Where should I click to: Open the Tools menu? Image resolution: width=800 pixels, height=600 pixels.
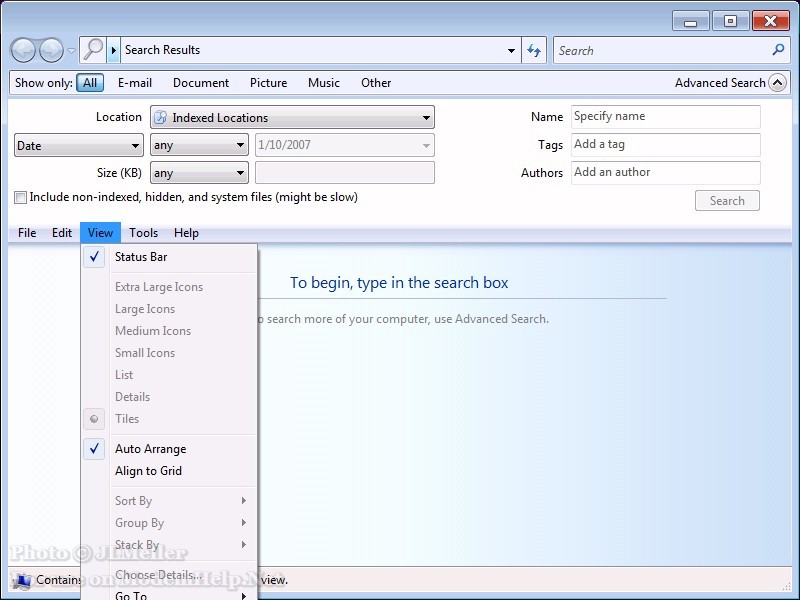tap(143, 233)
